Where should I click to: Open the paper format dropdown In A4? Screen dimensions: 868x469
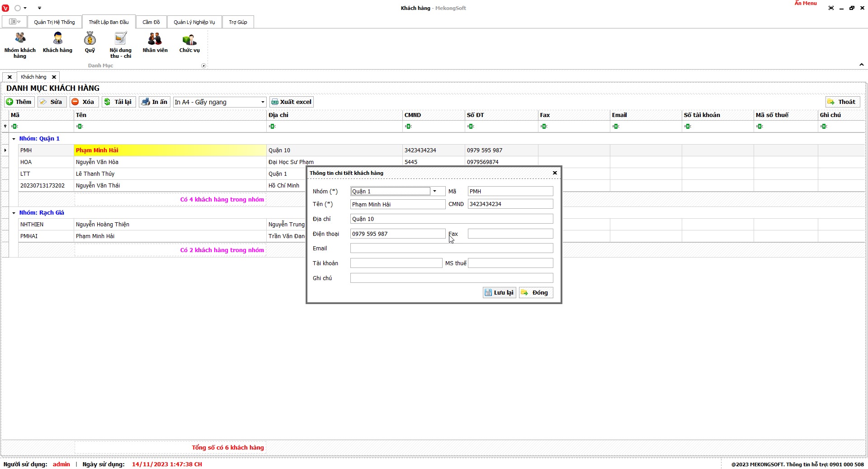click(x=263, y=102)
